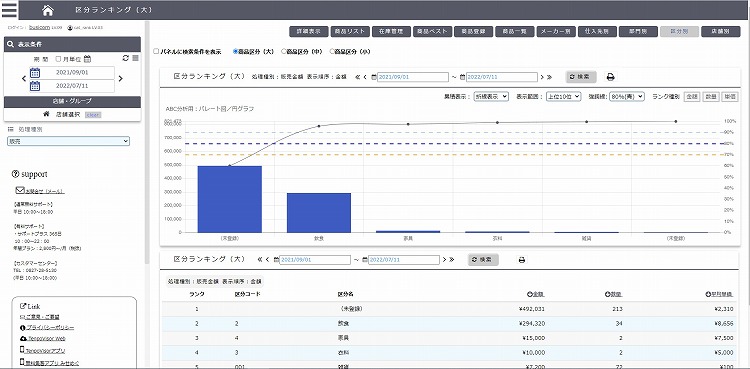750x369 pixels.
Task: Print the chart panel via printer icon
Action: point(610,77)
